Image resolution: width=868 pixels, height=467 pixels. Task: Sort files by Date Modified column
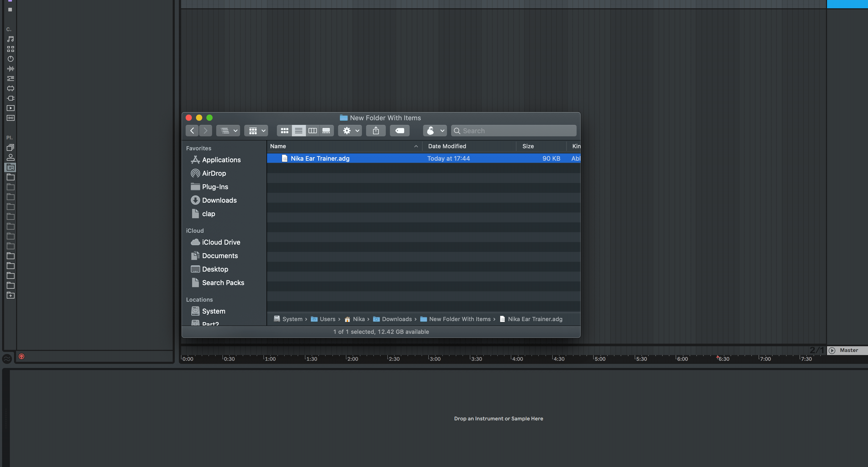pos(447,146)
